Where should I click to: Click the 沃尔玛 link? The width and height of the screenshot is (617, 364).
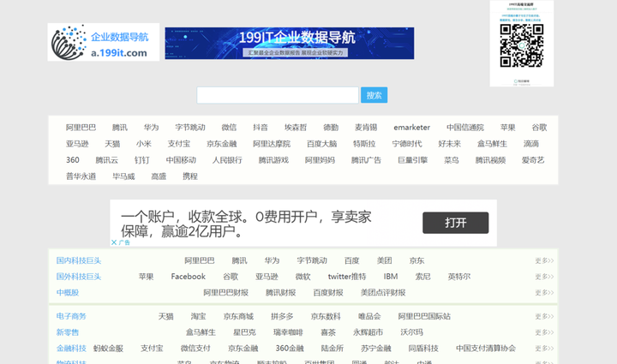411,332
